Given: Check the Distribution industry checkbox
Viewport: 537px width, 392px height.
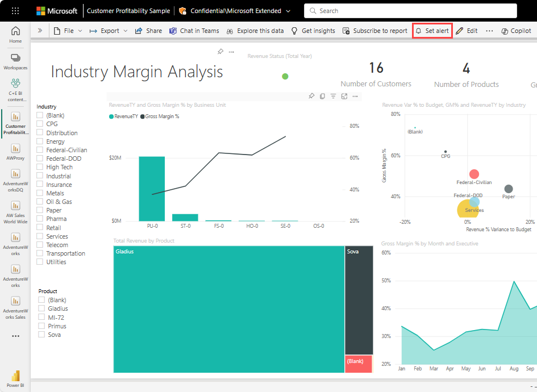Looking at the screenshot, I should pyautogui.click(x=40, y=132).
